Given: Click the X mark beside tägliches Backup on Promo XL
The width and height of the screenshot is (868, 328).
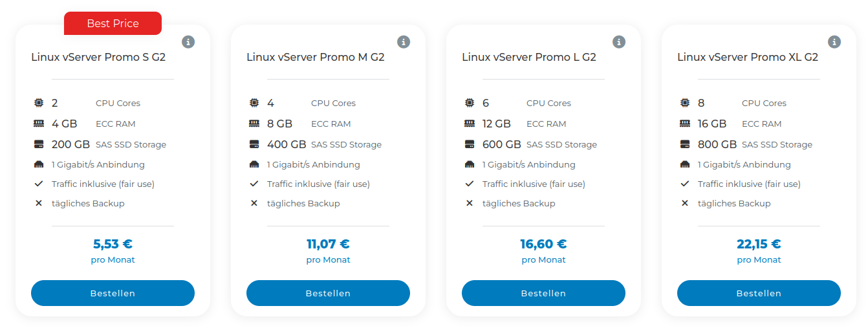Looking at the screenshot, I should pyautogui.click(x=684, y=203).
